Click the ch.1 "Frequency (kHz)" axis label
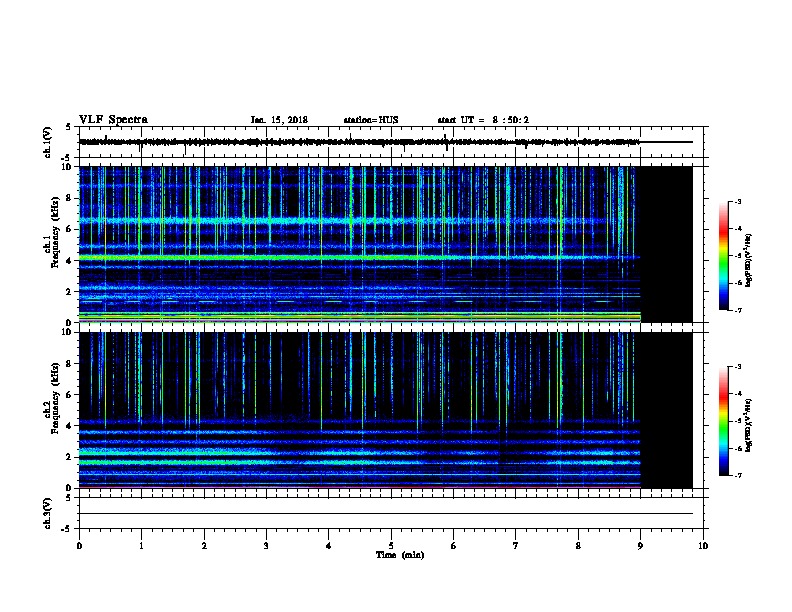This screenshot has width=792, height=612. [55, 232]
